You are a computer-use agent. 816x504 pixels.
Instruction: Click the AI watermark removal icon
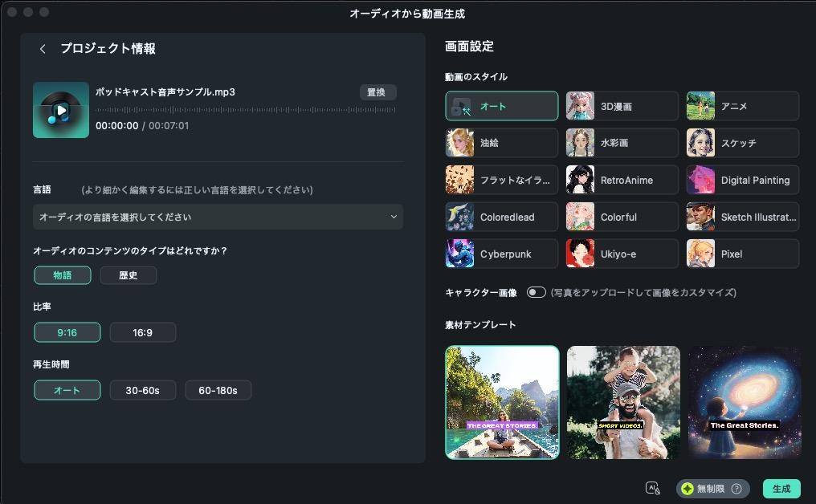[652, 489]
